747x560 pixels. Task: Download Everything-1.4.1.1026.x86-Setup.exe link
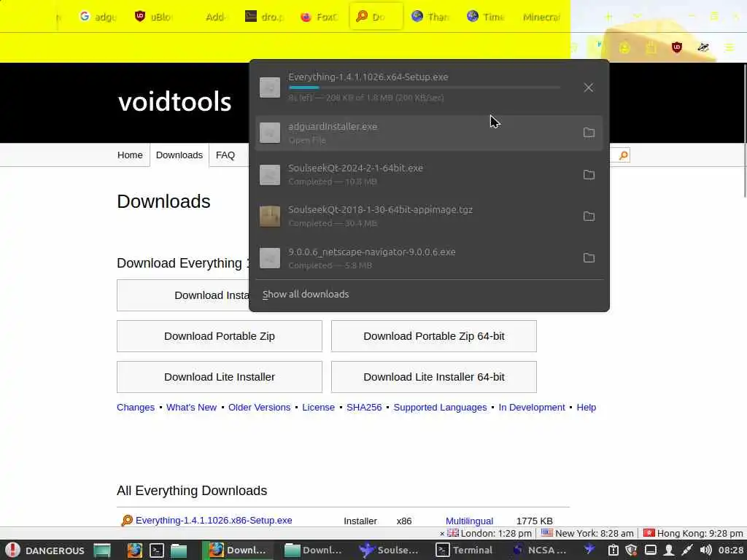pos(214,521)
